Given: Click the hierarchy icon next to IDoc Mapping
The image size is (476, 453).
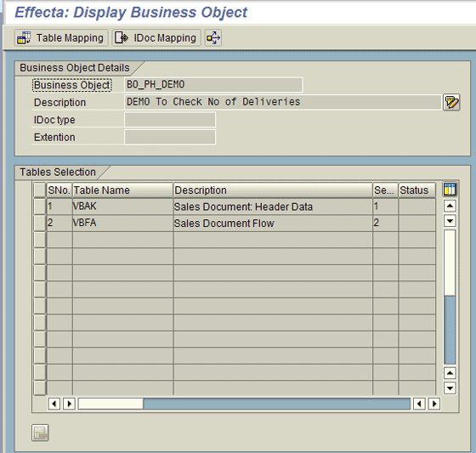Looking at the screenshot, I should tap(213, 38).
